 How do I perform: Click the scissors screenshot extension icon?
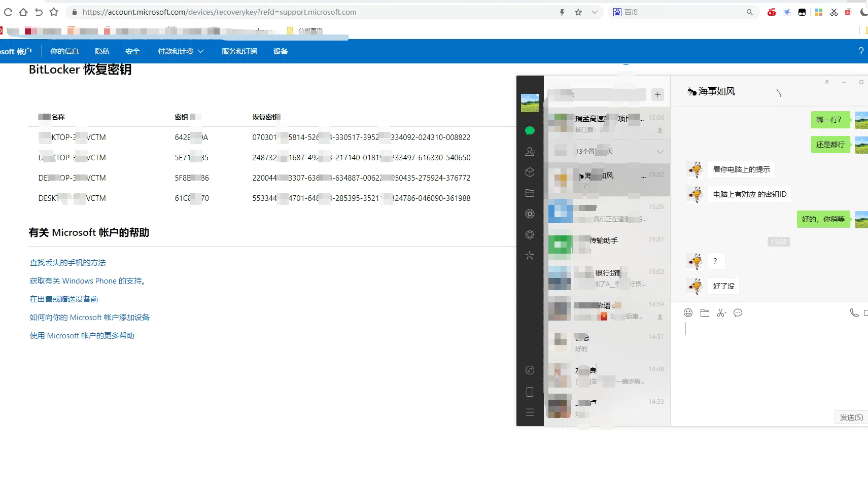coord(834,12)
